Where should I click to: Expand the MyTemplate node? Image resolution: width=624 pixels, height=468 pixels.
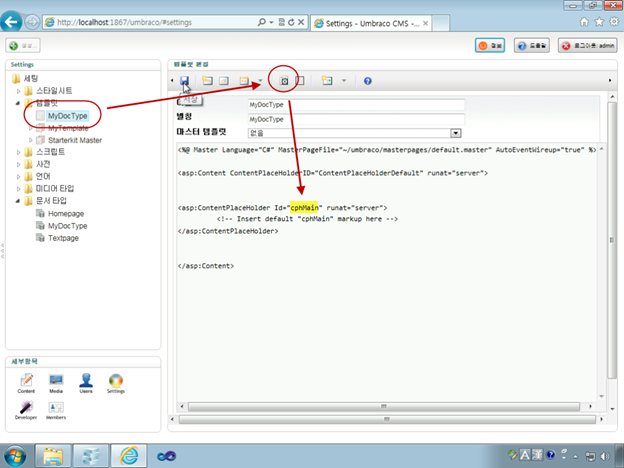click(x=30, y=128)
